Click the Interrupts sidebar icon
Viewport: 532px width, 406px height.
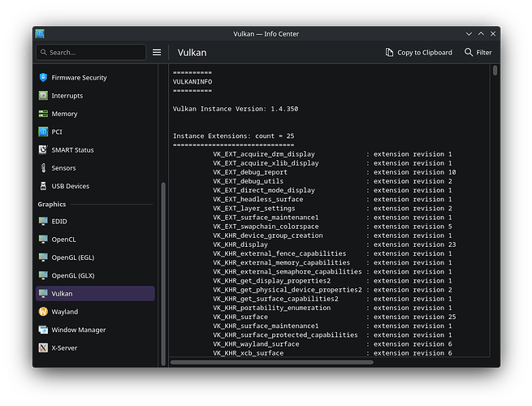pos(43,96)
